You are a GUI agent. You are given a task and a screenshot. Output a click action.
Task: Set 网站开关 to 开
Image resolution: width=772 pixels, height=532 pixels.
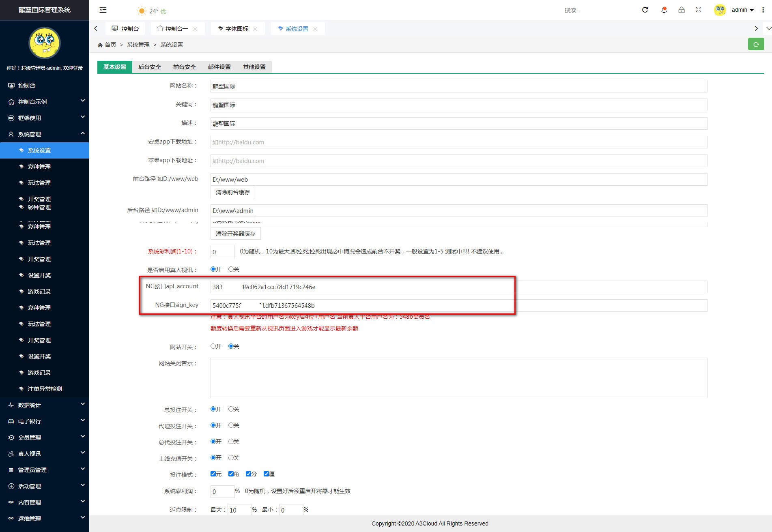tap(213, 346)
